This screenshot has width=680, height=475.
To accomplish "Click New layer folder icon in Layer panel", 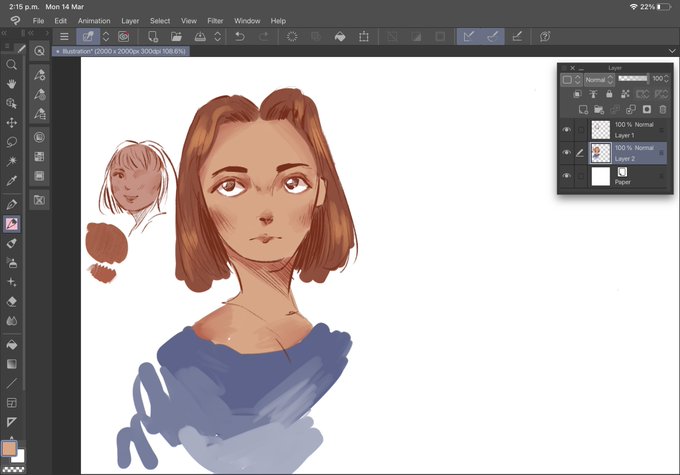I will click(599, 110).
